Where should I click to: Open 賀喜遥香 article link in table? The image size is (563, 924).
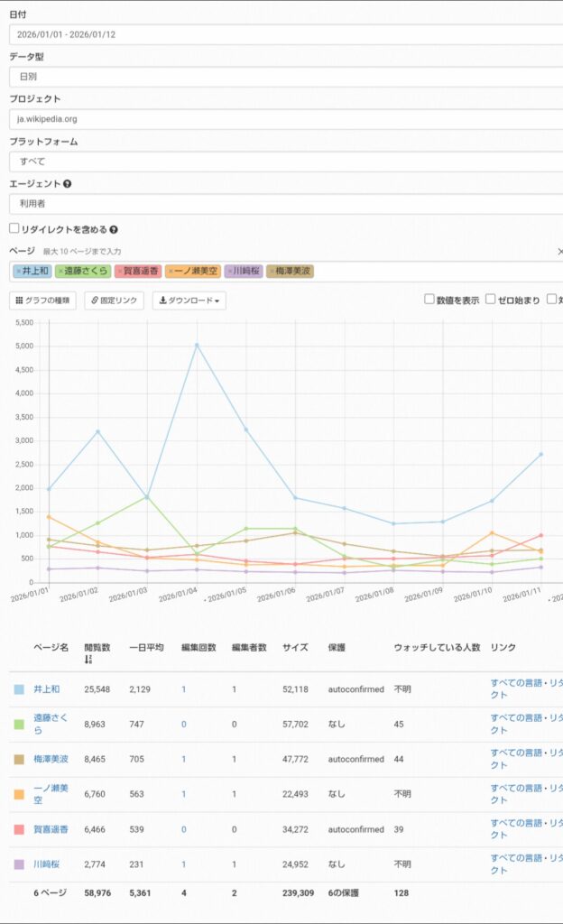[51, 829]
